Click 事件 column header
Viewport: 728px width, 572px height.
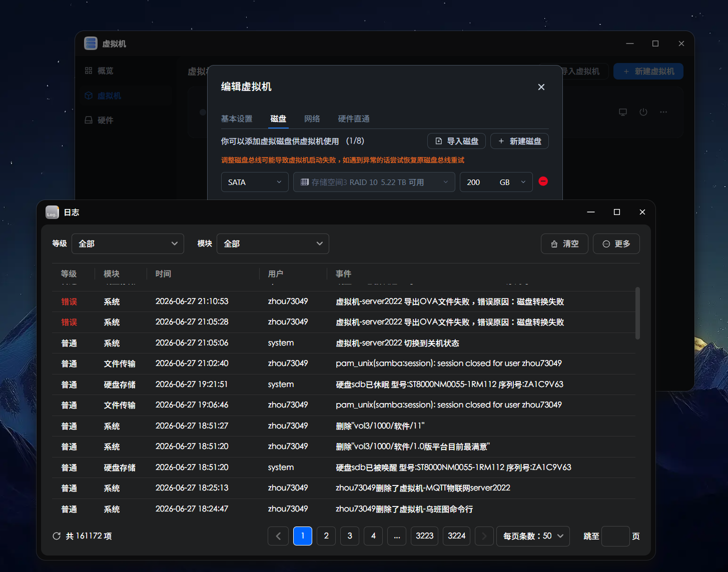[x=344, y=273]
